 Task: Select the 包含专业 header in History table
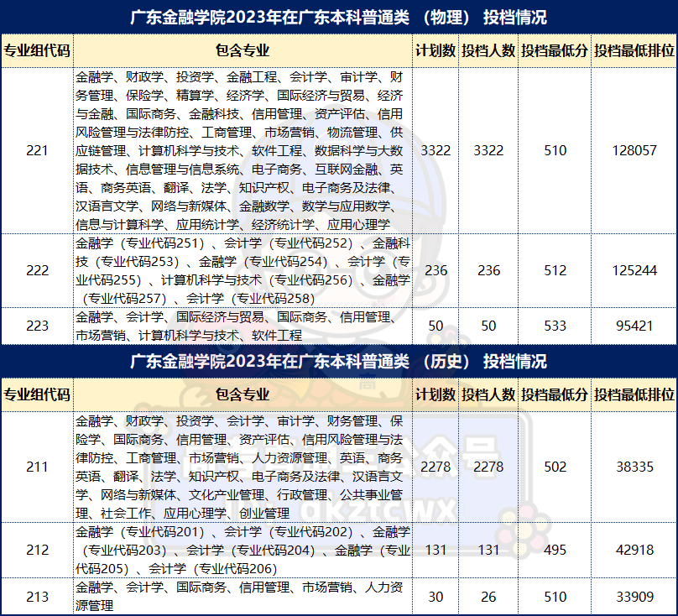click(243, 394)
